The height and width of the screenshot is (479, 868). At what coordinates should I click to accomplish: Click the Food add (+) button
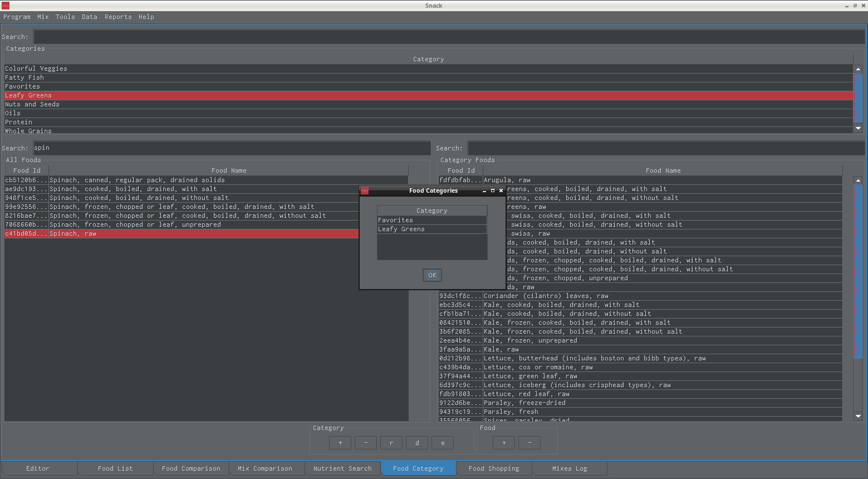click(x=504, y=443)
